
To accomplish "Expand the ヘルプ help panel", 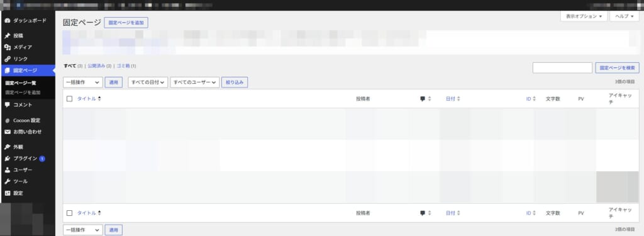I will [625, 16].
